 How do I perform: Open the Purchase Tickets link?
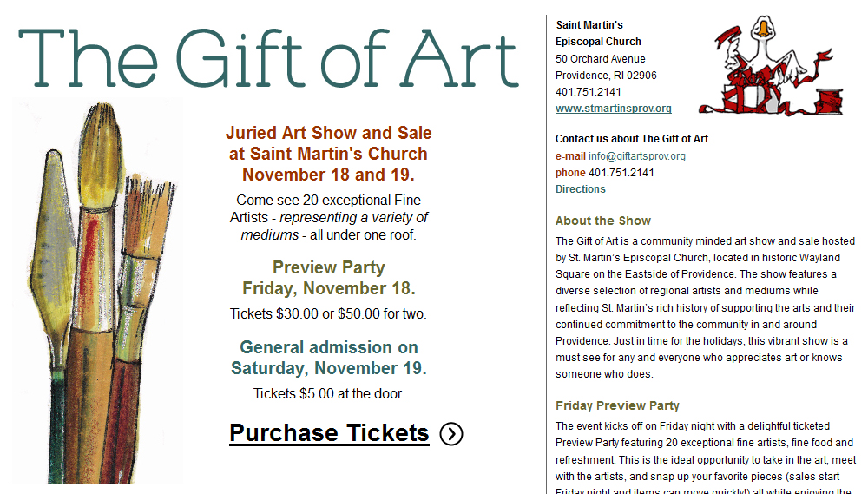pos(329,433)
